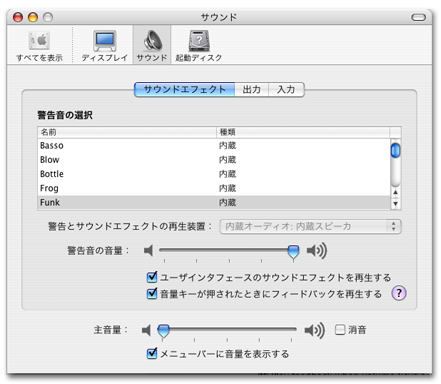The height and width of the screenshot is (384, 441).
Task: Click the purple help question mark button
Action: click(x=399, y=293)
